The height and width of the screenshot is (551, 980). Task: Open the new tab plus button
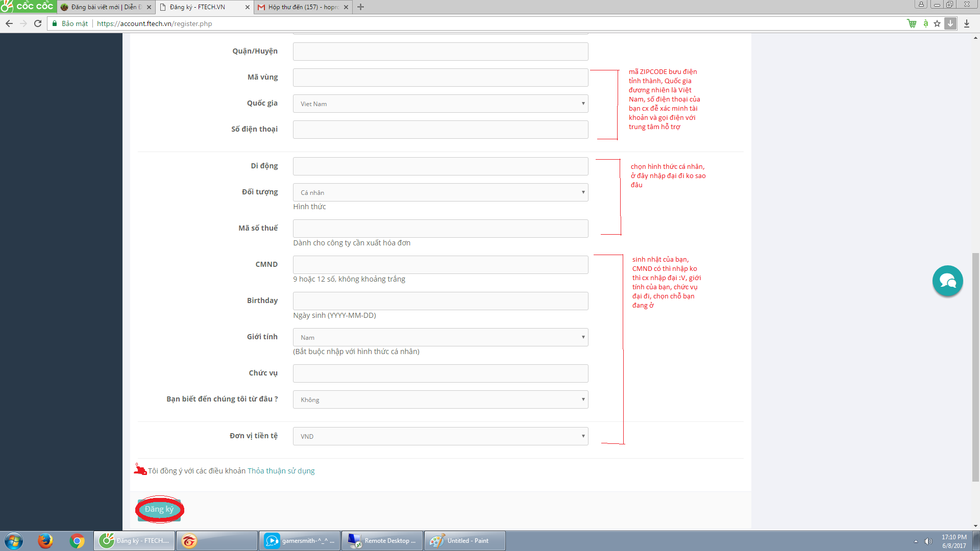coord(361,7)
